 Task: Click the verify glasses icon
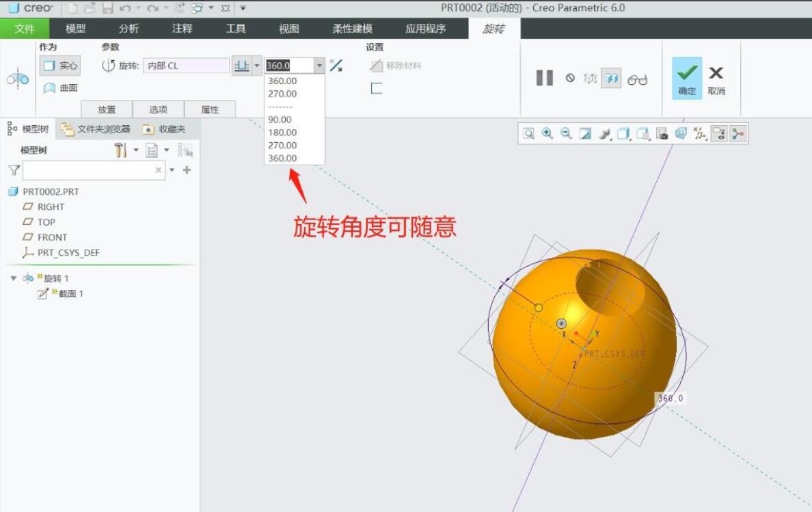click(637, 80)
